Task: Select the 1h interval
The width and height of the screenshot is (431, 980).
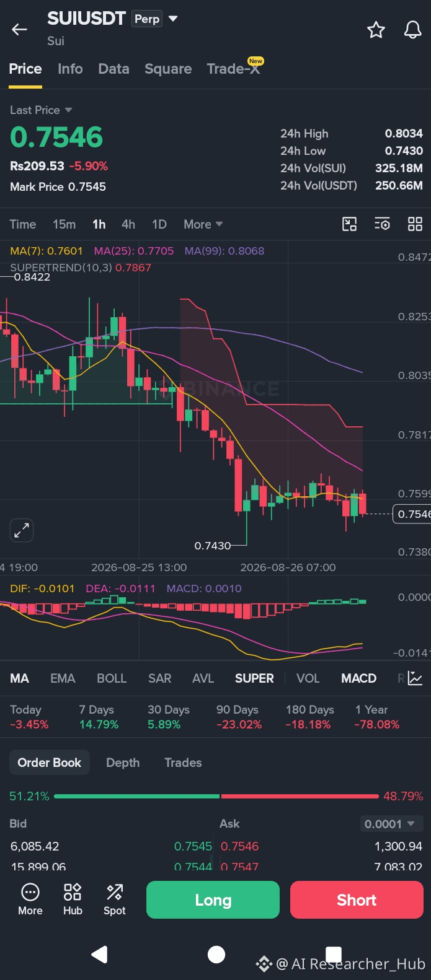Action: [99, 224]
